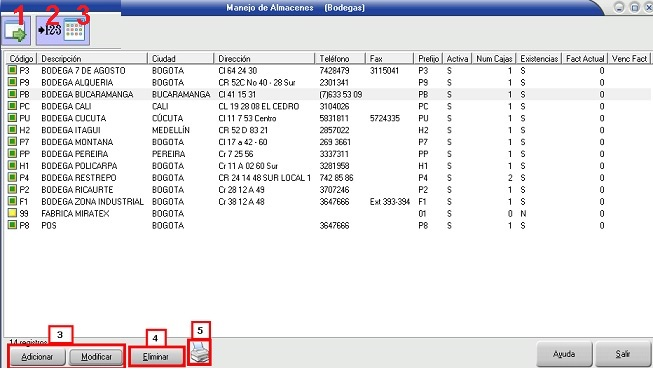Screen dimensions: 653x369
Task: Select the BODEGA RESTREPO row
Action: [328, 178]
